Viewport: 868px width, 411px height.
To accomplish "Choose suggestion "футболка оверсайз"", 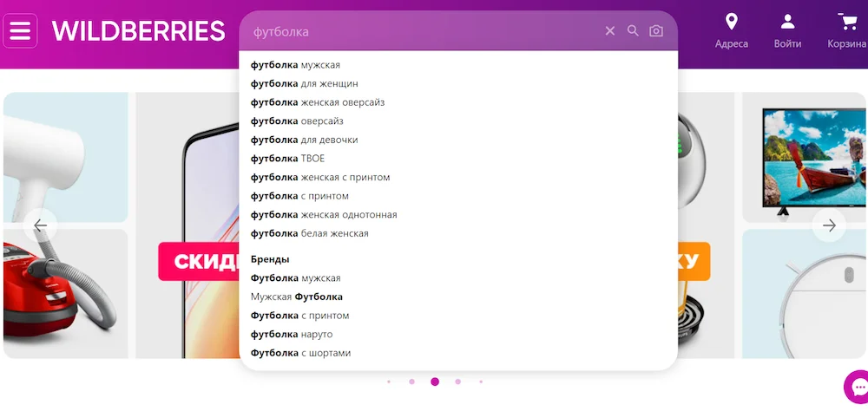I will pos(297,121).
